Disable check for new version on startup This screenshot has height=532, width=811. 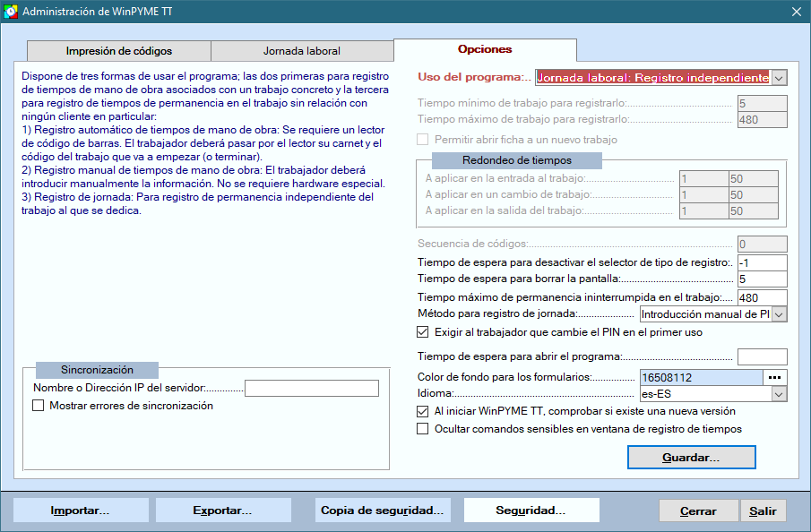click(x=424, y=412)
